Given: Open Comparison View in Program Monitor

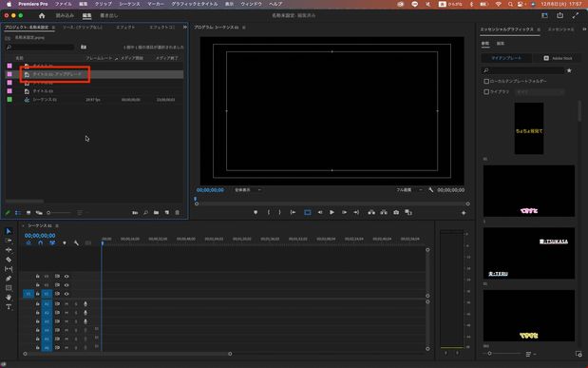Looking at the screenshot, I should coord(408,213).
